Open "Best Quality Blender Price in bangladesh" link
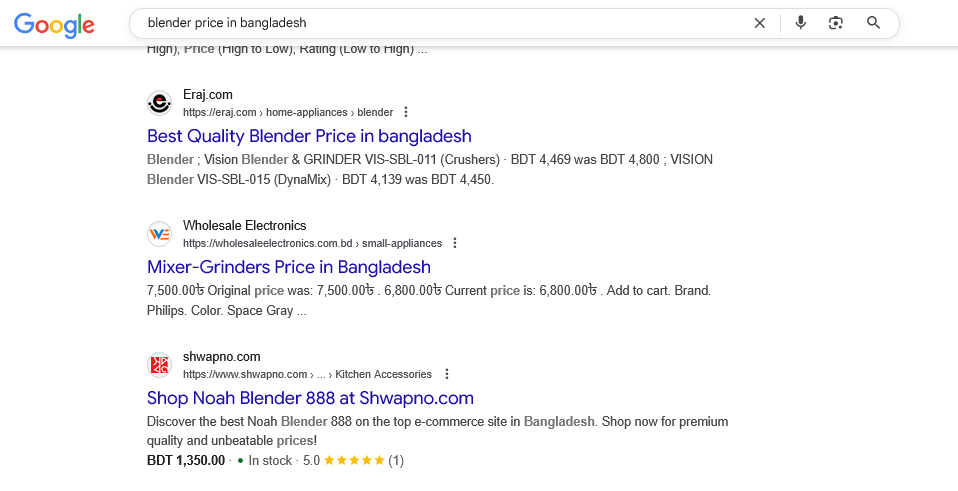 (x=309, y=136)
